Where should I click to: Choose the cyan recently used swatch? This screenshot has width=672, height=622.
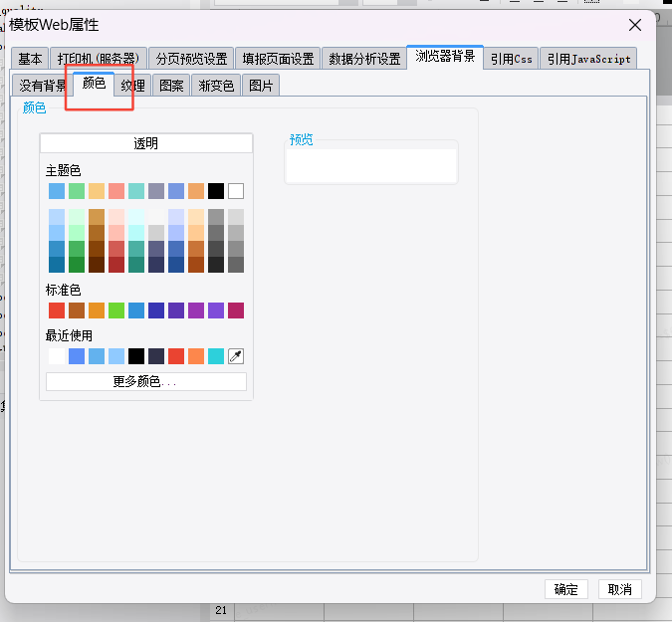216,356
